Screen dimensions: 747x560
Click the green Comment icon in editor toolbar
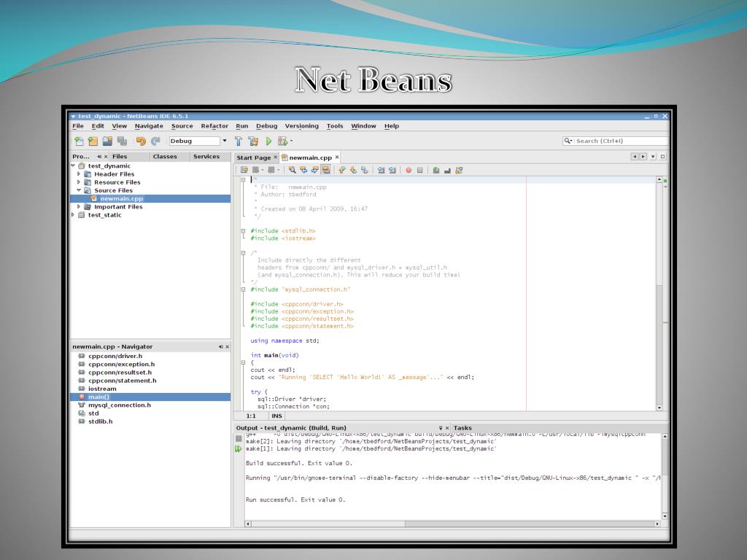tap(436, 170)
